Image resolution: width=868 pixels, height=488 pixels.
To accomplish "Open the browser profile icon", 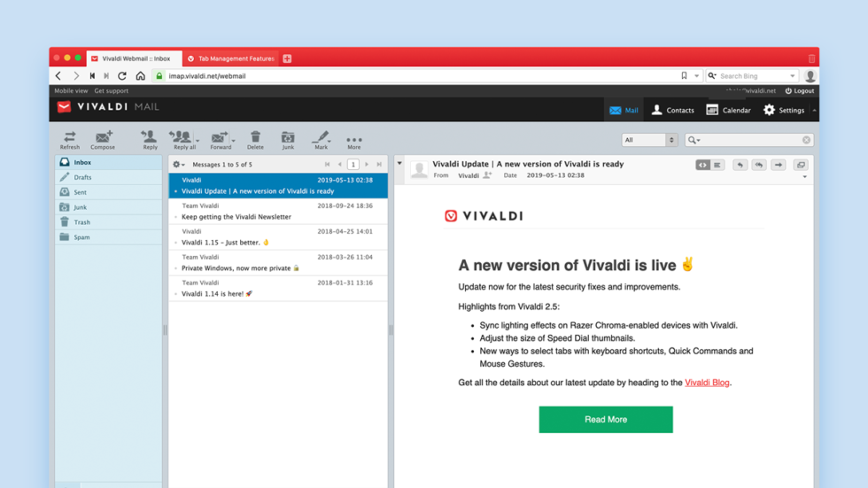I will (x=810, y=76).
